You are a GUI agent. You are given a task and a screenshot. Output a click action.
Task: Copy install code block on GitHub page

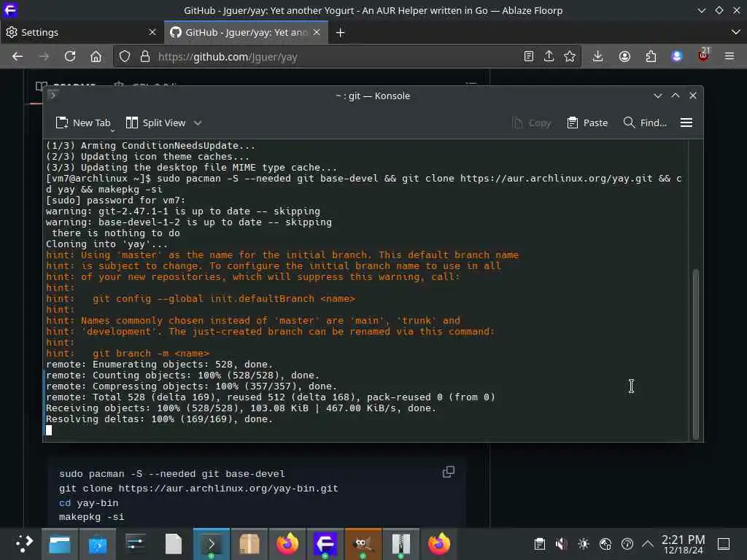coord(449,472)
